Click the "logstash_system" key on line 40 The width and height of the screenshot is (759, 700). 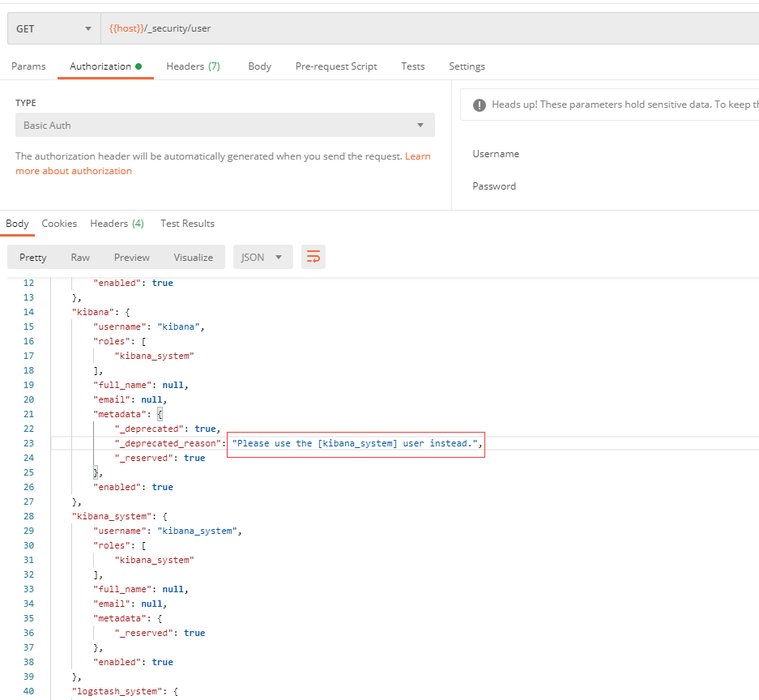(117, 691)
